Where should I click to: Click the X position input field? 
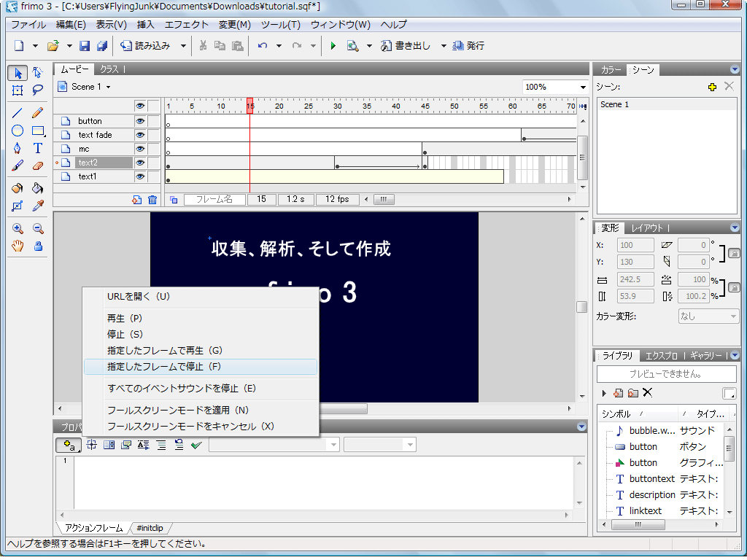pos(635,245)
